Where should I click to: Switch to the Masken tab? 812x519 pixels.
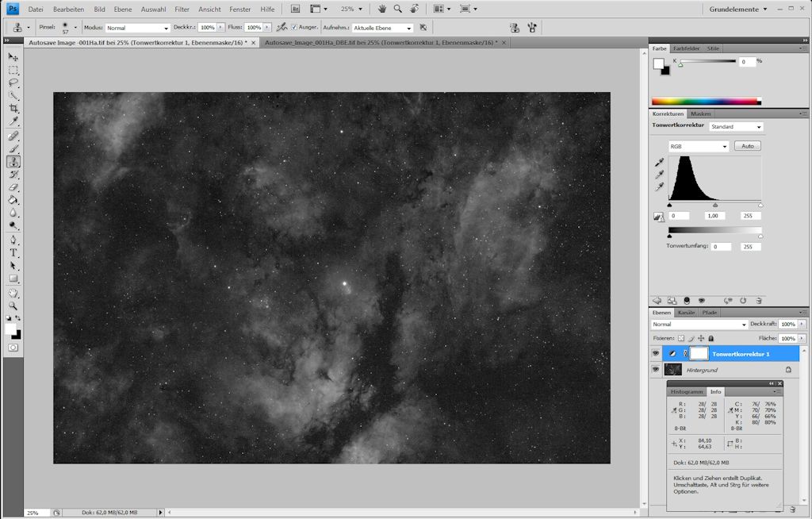click(700, 114)
